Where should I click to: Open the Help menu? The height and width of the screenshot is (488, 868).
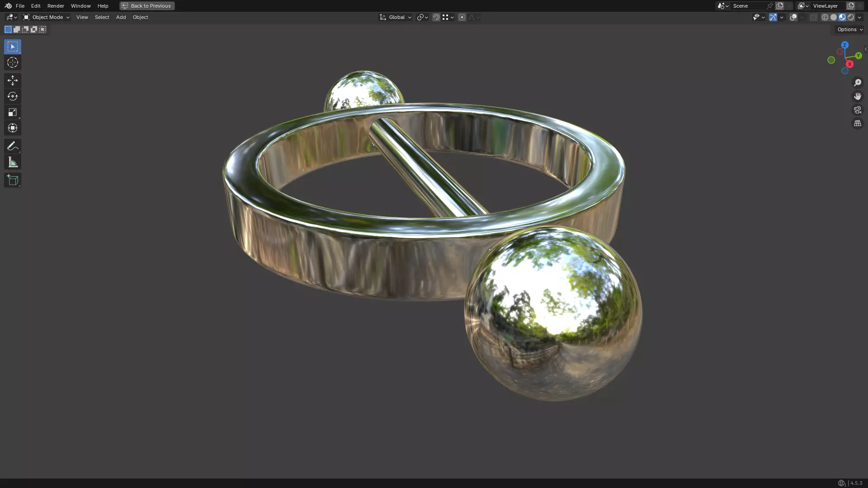103,6
